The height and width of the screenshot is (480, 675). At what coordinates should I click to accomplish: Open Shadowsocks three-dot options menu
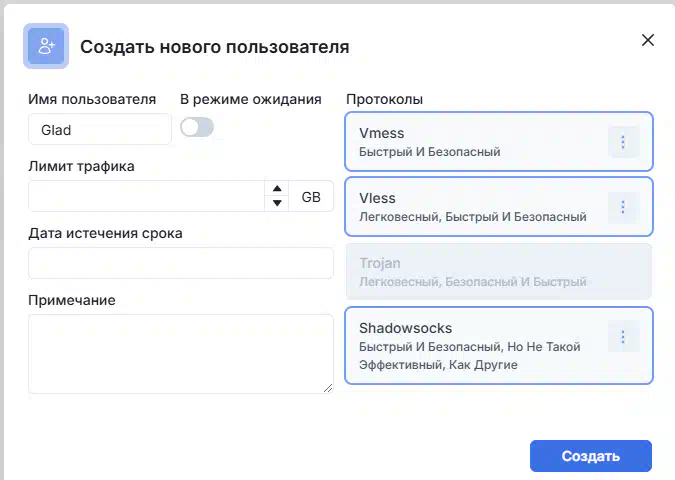tap(623, 337)
